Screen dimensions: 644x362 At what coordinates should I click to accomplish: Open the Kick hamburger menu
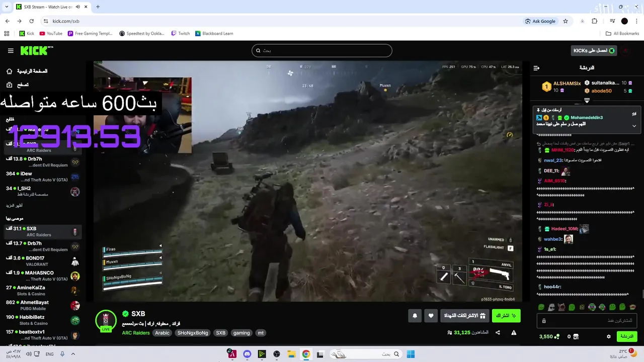pos(11,51)
